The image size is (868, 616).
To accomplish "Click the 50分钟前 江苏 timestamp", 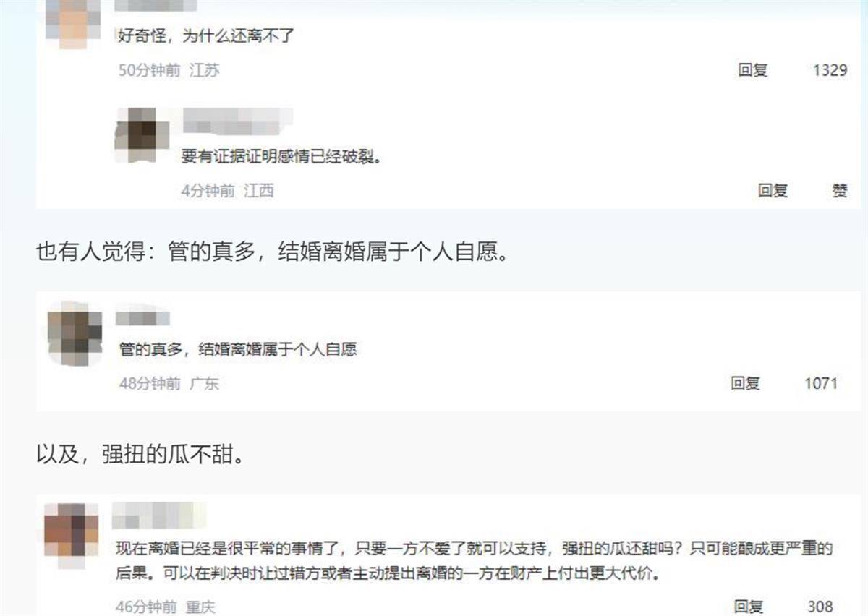I will tap(169, 70).
